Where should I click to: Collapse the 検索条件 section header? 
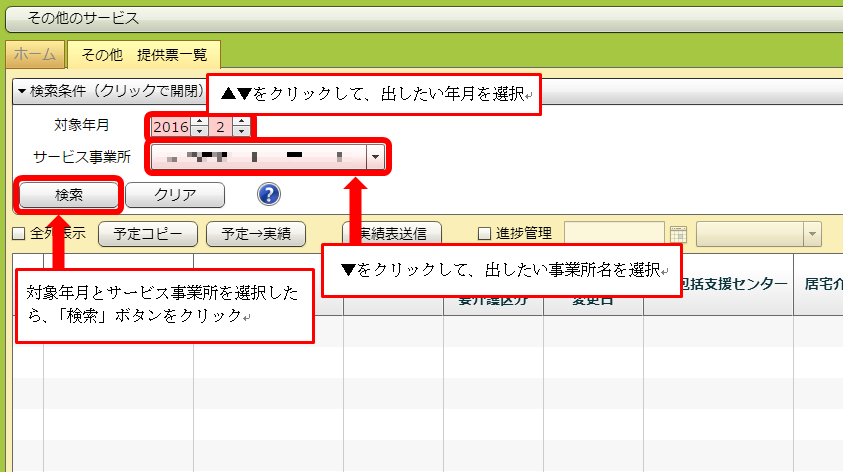click(x=110, y=91)
